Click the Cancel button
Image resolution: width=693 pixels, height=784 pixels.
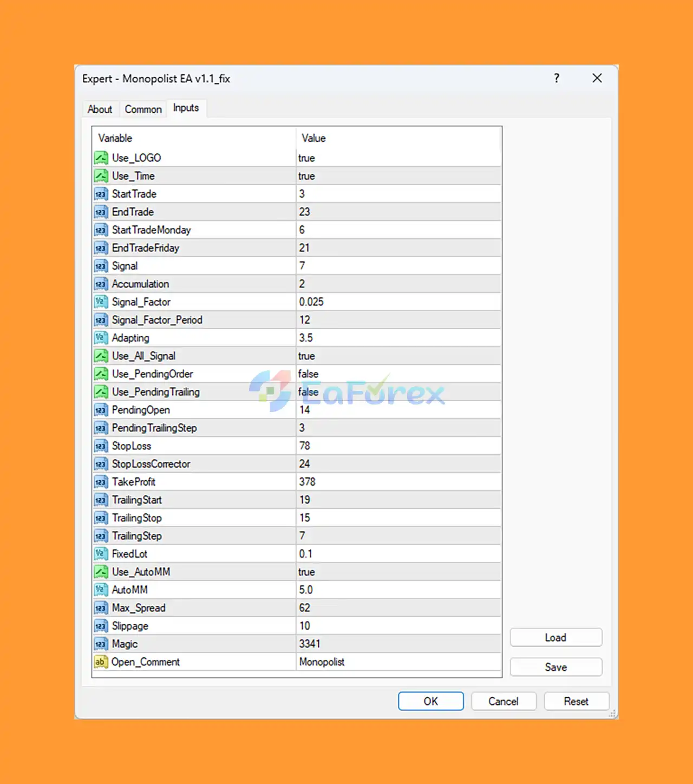(504, 701)
